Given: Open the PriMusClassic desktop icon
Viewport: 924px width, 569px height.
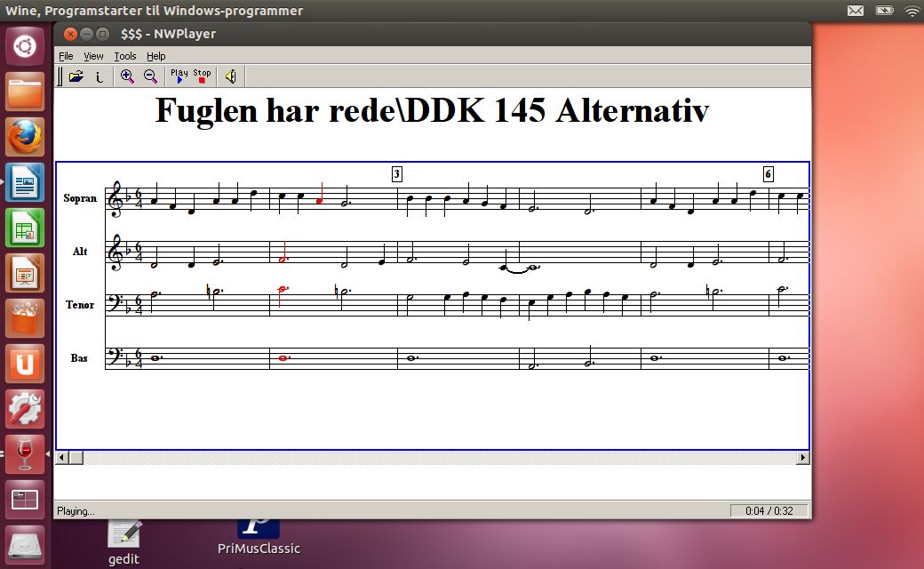Looking at the screenshot, I should point(259,537).
